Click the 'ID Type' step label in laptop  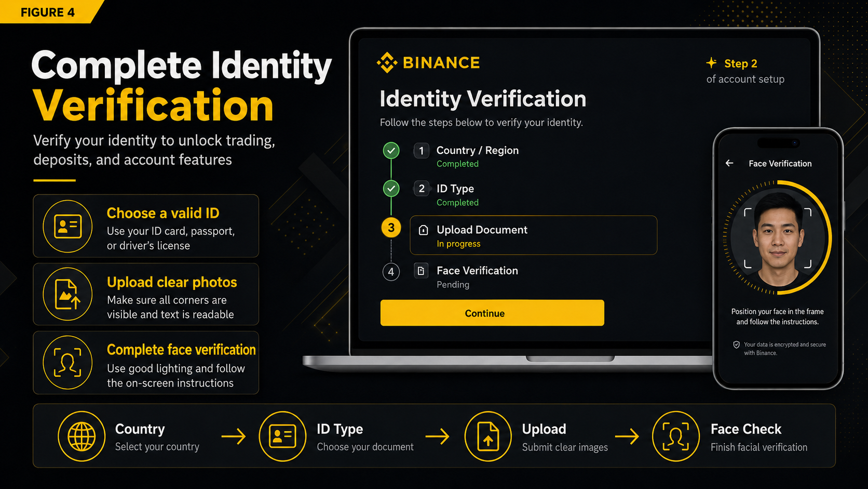click(455, 189)
